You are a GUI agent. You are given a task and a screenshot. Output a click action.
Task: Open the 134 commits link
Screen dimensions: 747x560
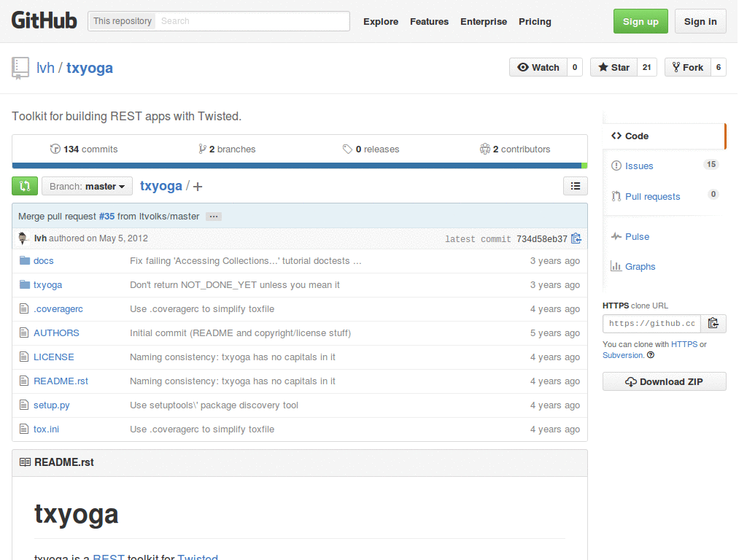tap(84, 149)
